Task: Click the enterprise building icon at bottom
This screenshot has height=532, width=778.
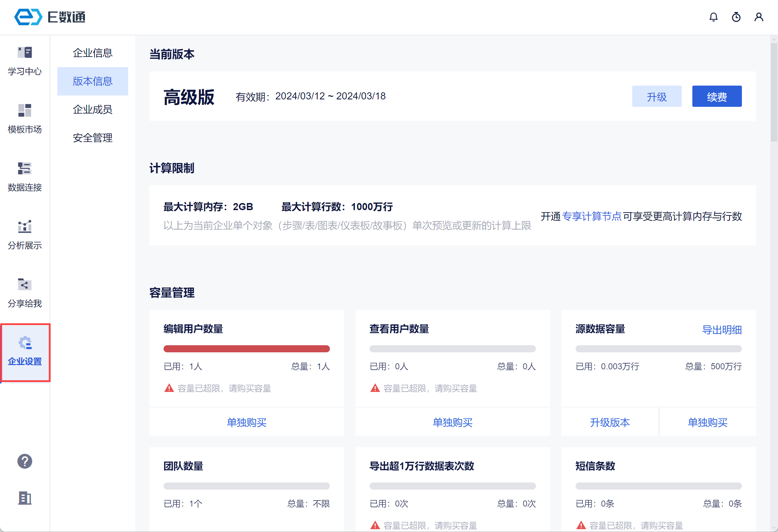Action: tap(25, 498)
